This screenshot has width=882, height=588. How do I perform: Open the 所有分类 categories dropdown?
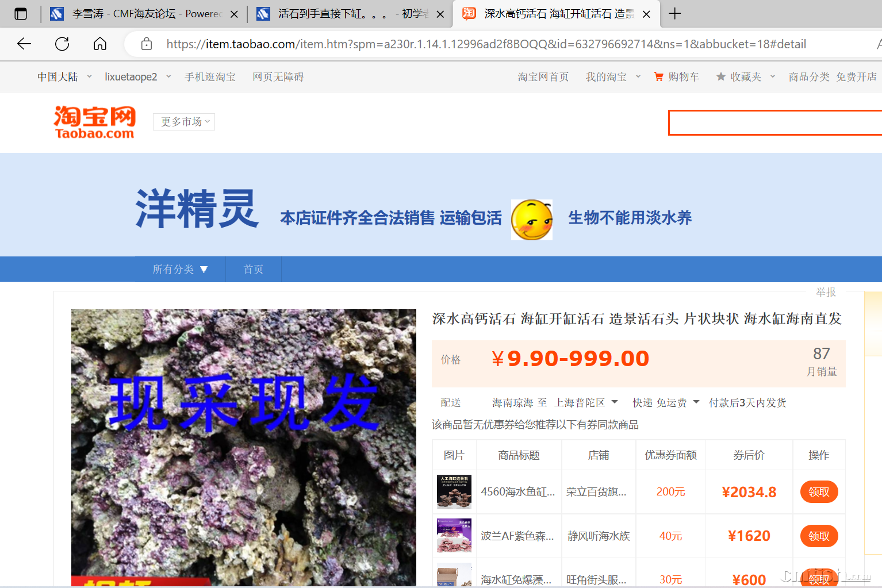(x=179, y=269)
